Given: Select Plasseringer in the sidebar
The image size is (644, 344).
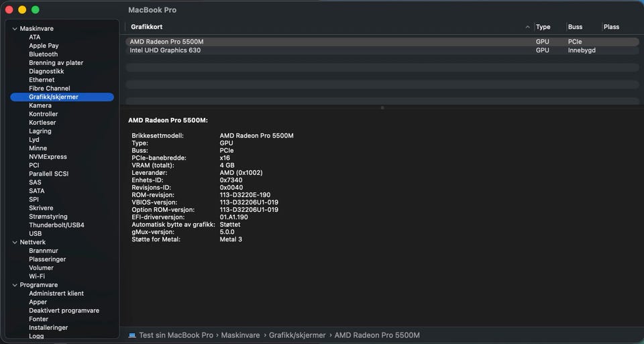Looking at the screenshot, I should click(x=47, y=260).
